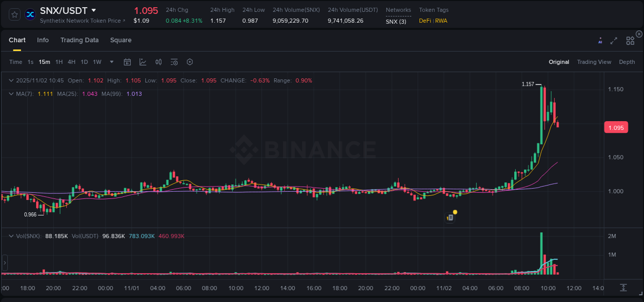Image resolution: width=644 pixels, height=302 pixels.
Task: Expand chart fullscreen with diagonal arrows icon
Action: point(614,40)
